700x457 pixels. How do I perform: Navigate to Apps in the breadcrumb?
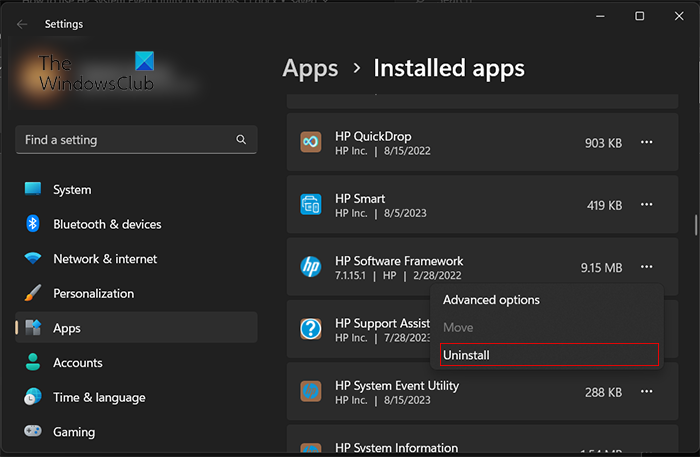coord(310,68)
